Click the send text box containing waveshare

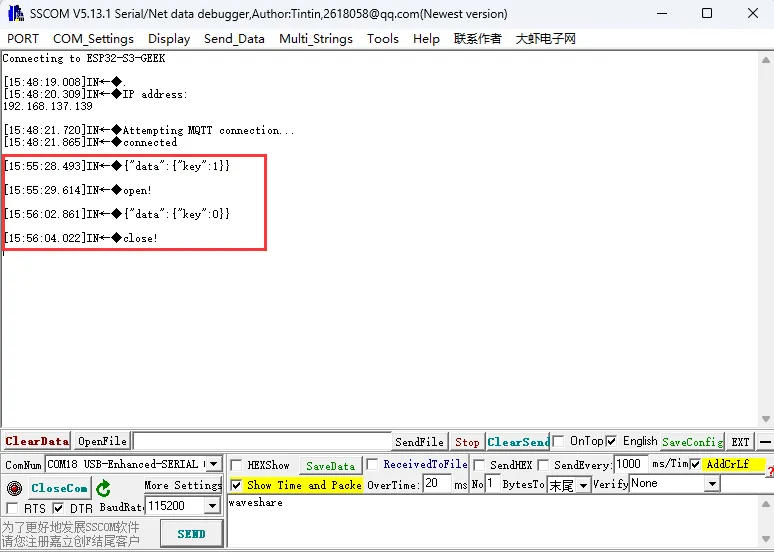coord(495,522)
